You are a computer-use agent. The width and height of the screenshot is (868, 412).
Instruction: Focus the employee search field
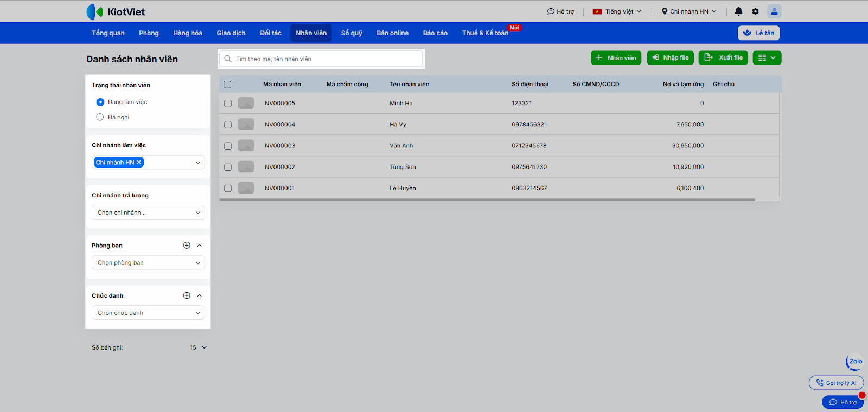pyautogui.click(x=321, y=59)
